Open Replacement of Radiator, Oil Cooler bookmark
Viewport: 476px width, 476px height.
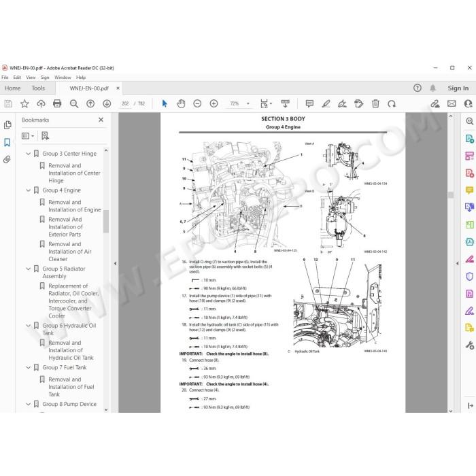pyautogui.click(x=73, y=301)
